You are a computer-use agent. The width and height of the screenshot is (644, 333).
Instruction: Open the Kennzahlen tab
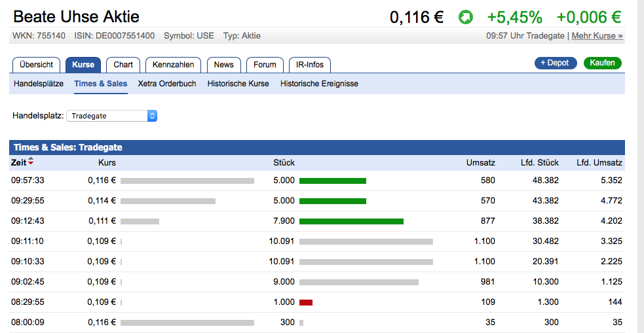pos(173,64)
